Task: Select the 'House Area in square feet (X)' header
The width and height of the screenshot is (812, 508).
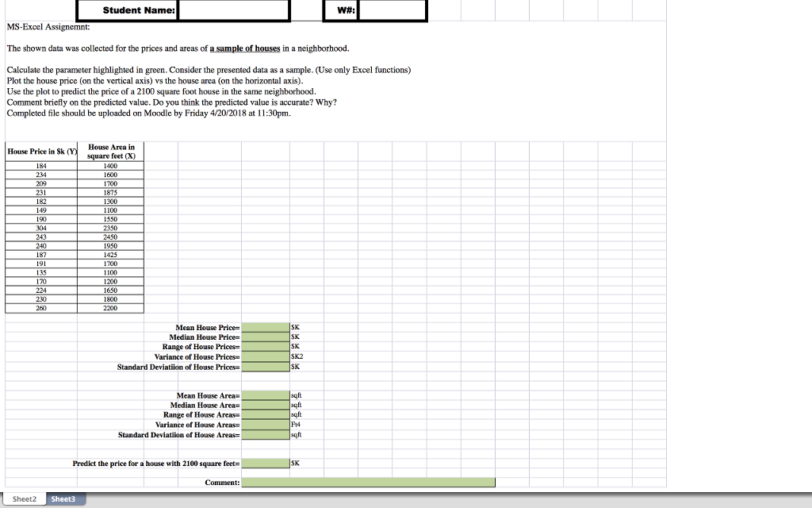Action: [111, 152]
